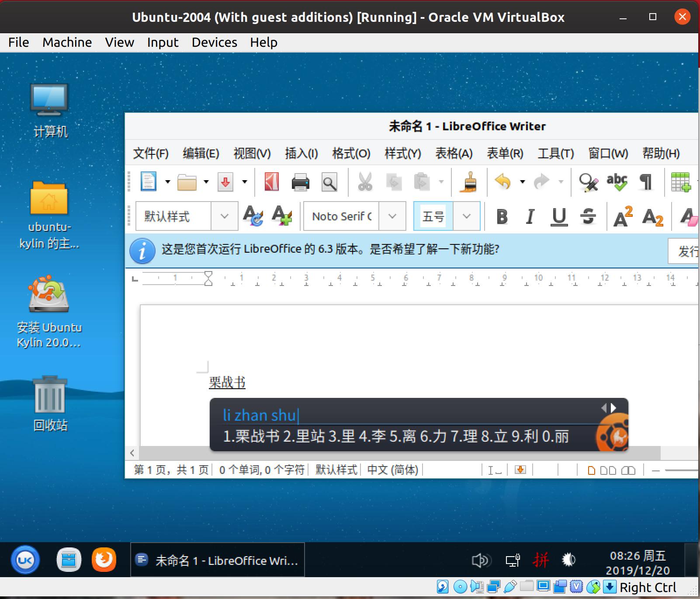Export directly as PDF icon
700x599 pixels.
(271, 181)
